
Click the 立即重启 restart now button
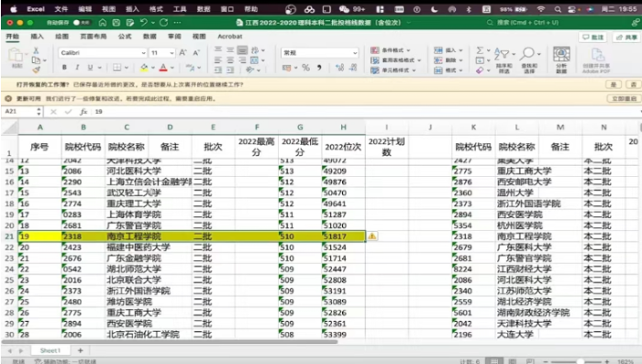(624, 99)
